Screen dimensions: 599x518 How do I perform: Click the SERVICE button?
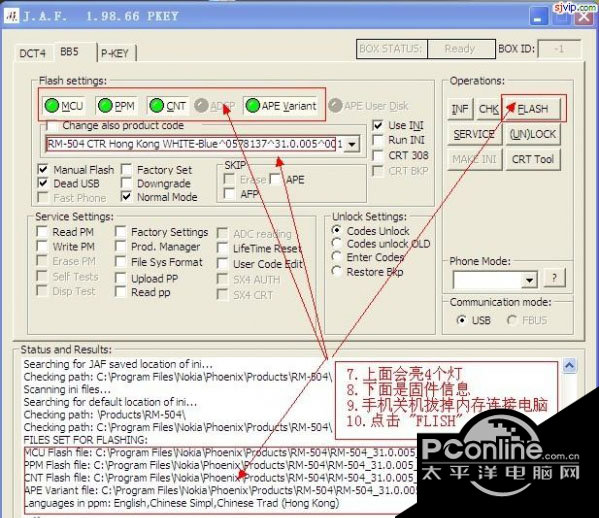click(474, 134)
